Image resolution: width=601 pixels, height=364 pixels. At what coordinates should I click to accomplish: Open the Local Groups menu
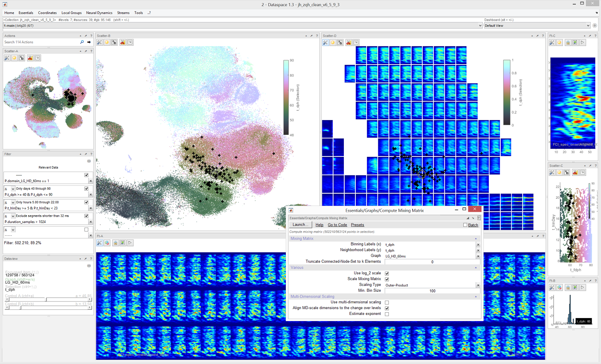72,13
